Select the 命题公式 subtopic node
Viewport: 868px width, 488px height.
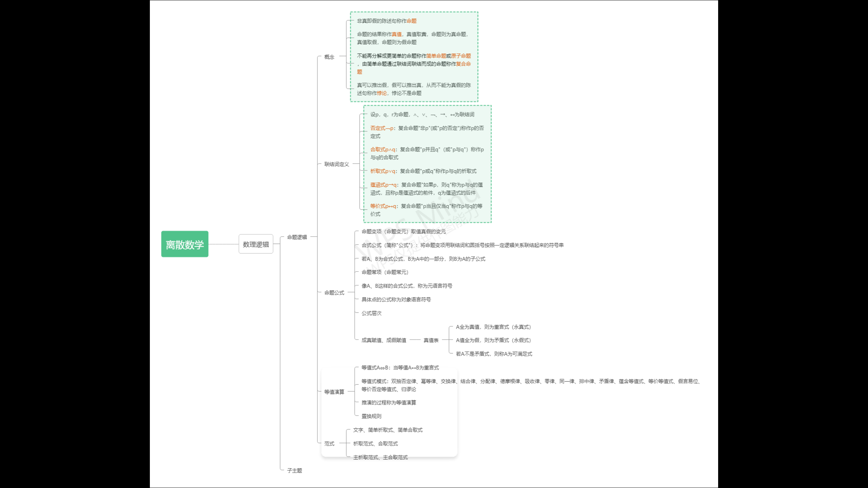coord(334,293)
